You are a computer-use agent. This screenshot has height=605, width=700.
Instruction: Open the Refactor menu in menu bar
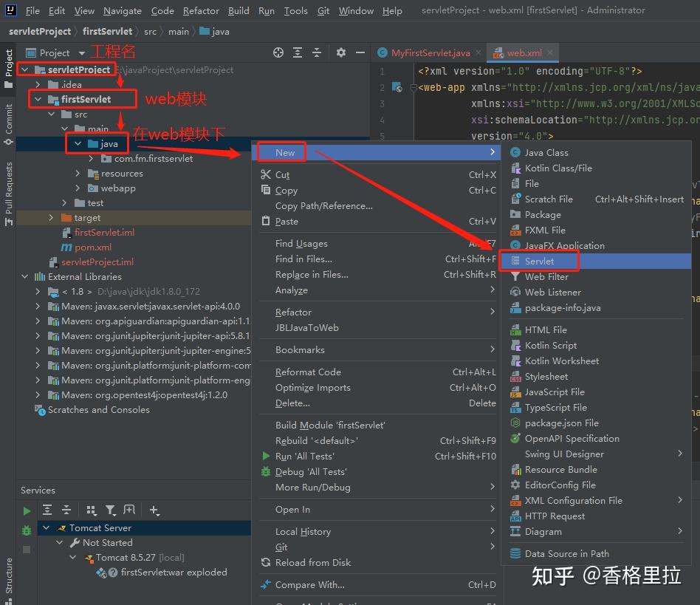(x=200, y=11)
